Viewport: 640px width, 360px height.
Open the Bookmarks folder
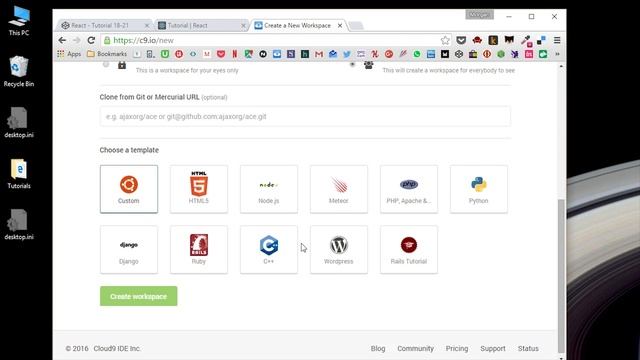coord(107,54)
